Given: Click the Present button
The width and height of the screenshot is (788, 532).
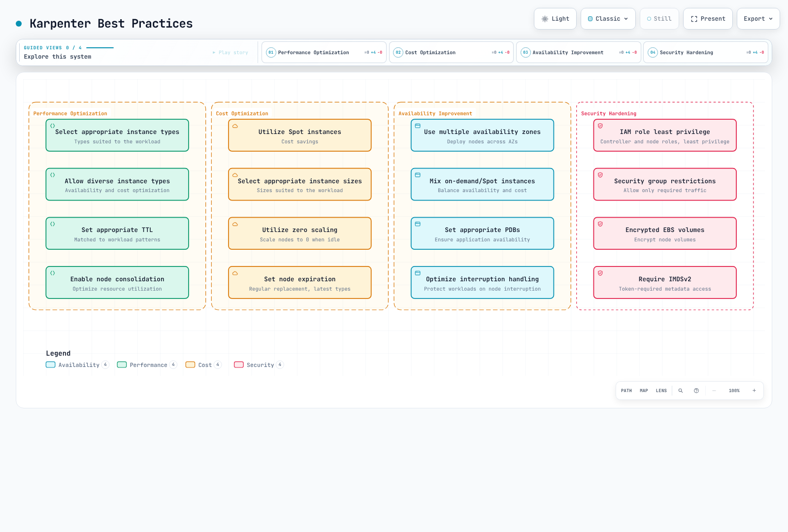Looking at the screenshot, I should (x=708, y=19).
